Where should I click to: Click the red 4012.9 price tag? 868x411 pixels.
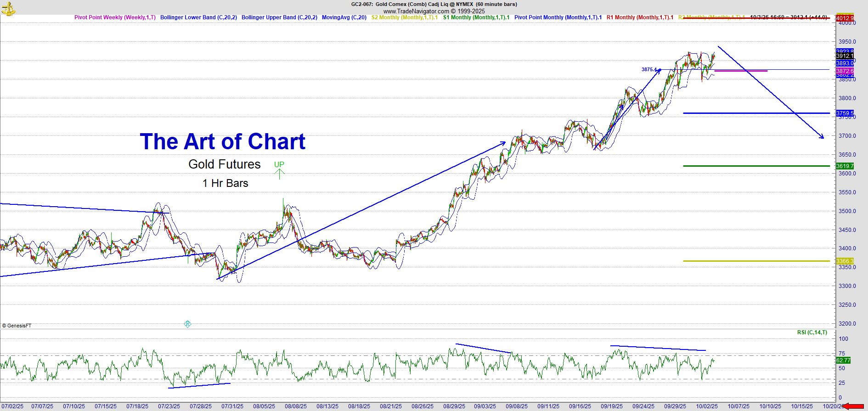point(845,18)
